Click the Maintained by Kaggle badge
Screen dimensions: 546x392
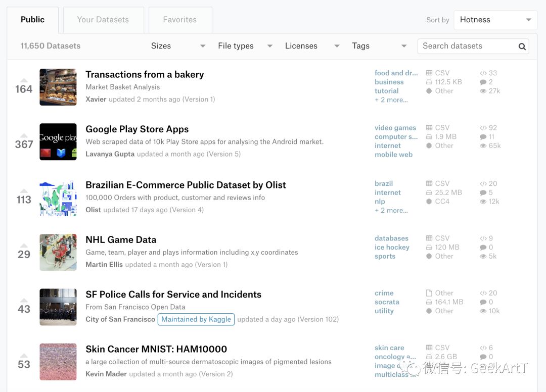(196, 319)
